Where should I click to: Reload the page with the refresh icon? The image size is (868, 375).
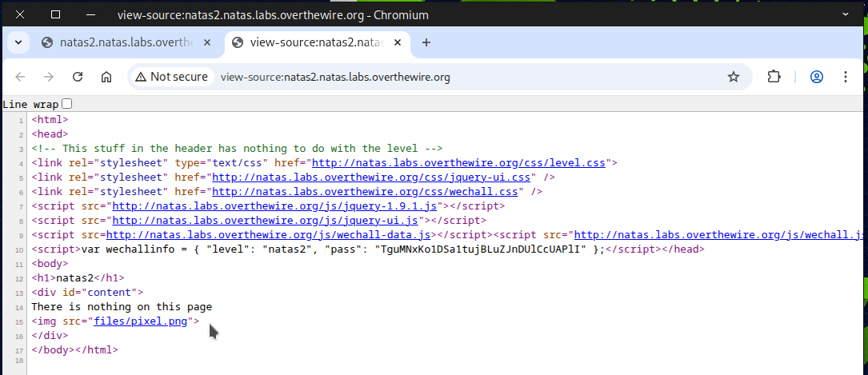pyautogui.click(x=78, y=77)
